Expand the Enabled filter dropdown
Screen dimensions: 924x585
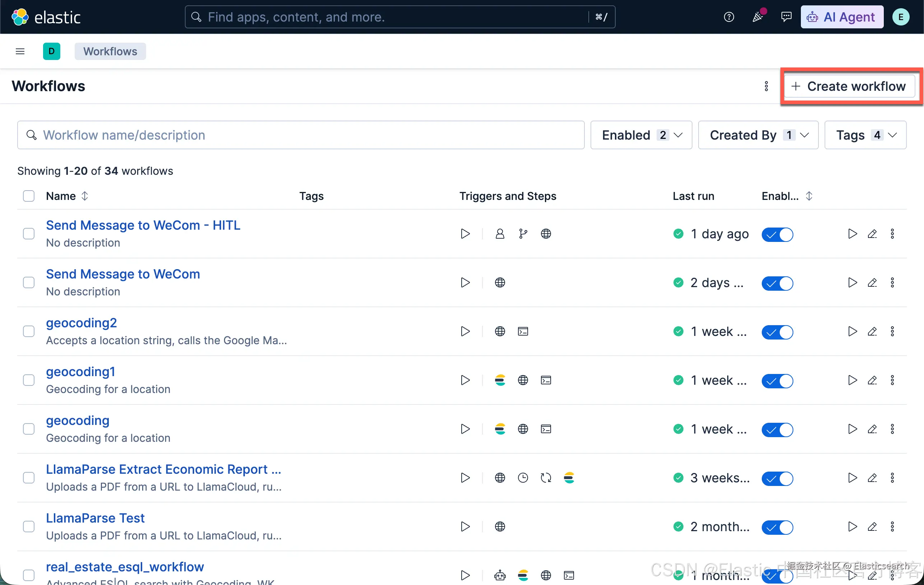click(641, 135)
